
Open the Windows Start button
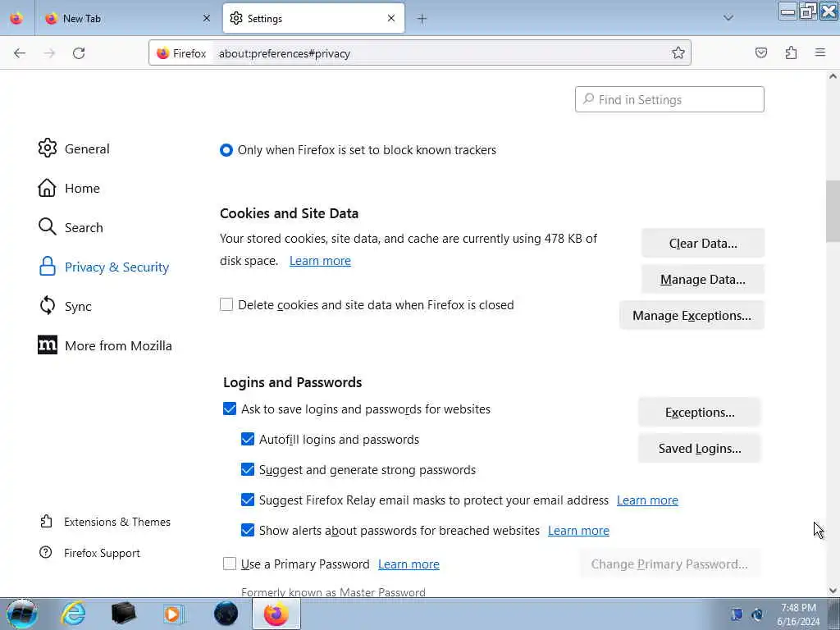click(x=21, y=614)
